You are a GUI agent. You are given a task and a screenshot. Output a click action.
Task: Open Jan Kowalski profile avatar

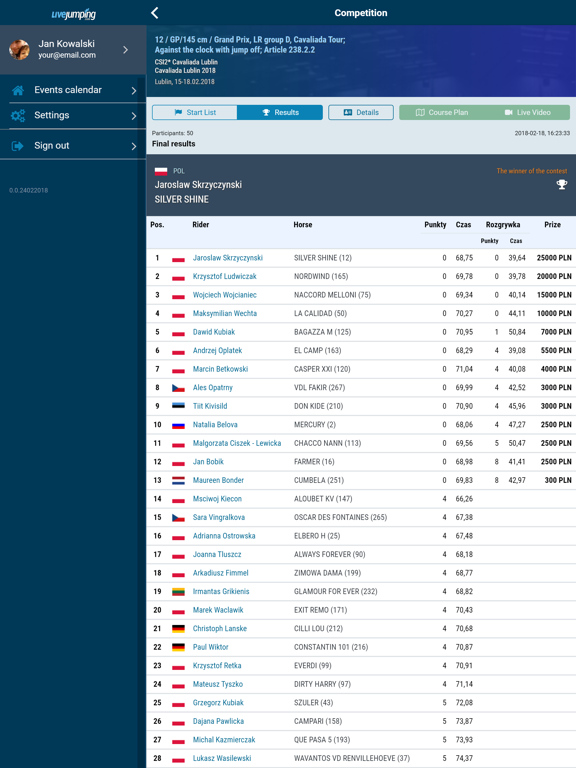pos(20,49)
